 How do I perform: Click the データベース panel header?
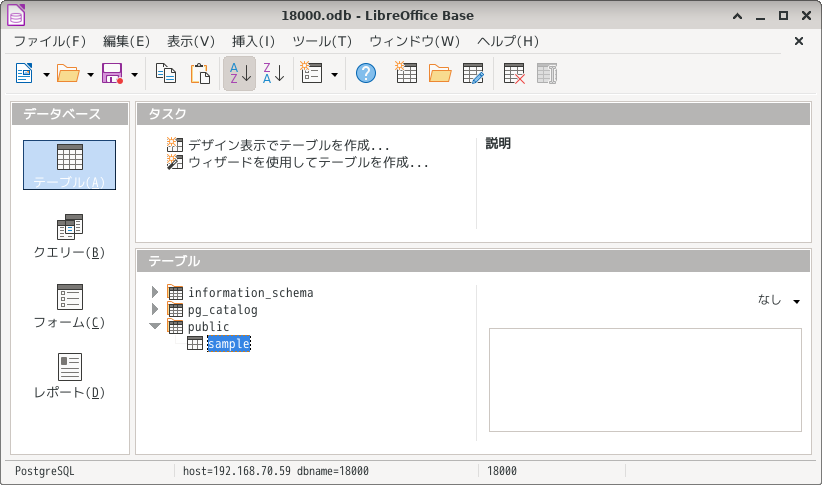click(70, 114)
